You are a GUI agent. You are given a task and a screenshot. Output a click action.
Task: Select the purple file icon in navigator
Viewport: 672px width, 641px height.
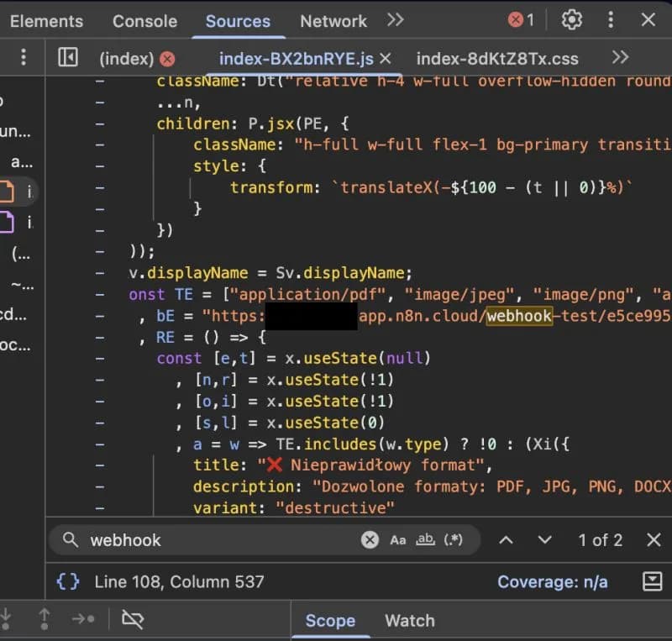7,222
